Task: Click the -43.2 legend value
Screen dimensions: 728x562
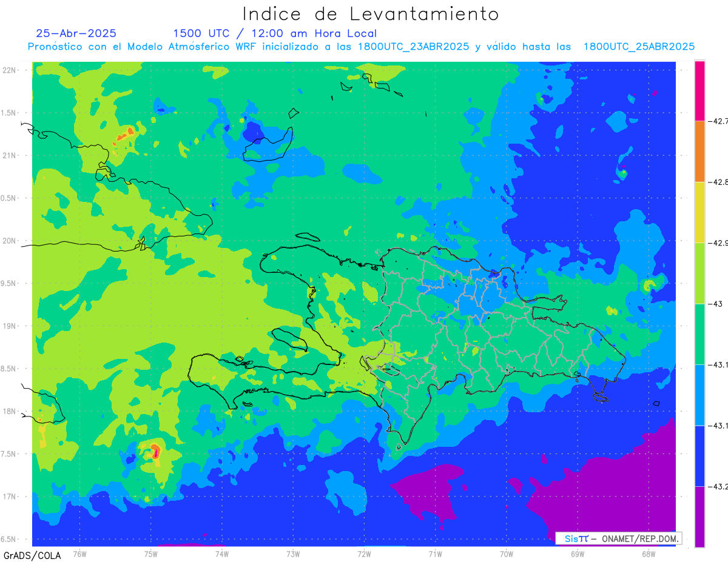Action: [720, 487]
